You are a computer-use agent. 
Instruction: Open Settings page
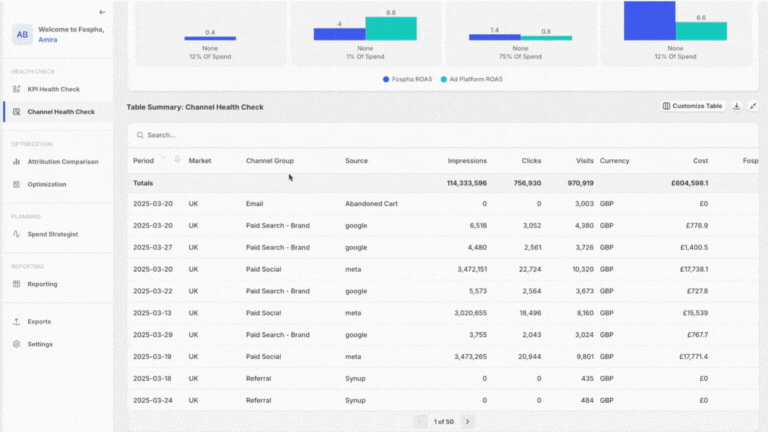coord(40,344)
